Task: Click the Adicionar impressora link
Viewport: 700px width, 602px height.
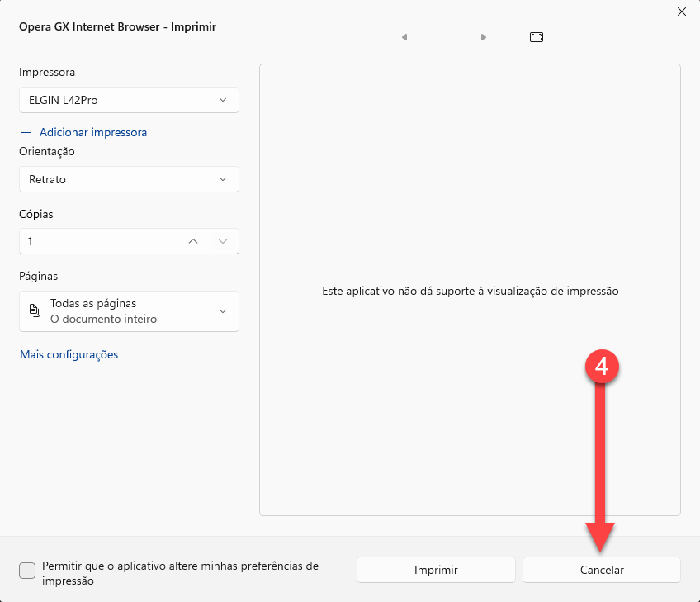Action: [92, 133]
